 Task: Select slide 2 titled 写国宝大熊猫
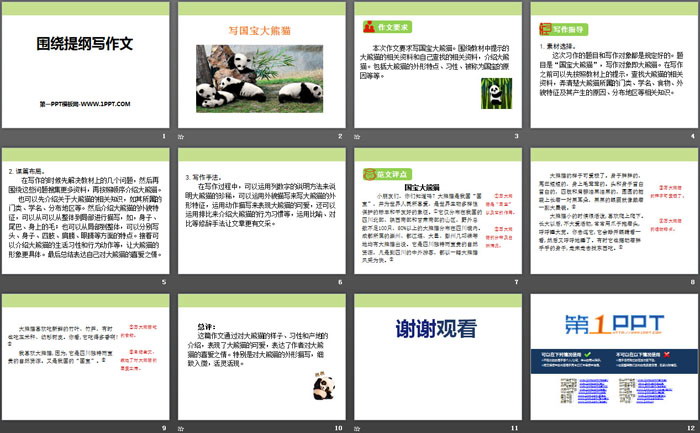pyautogui.click(x=262, y=65)
